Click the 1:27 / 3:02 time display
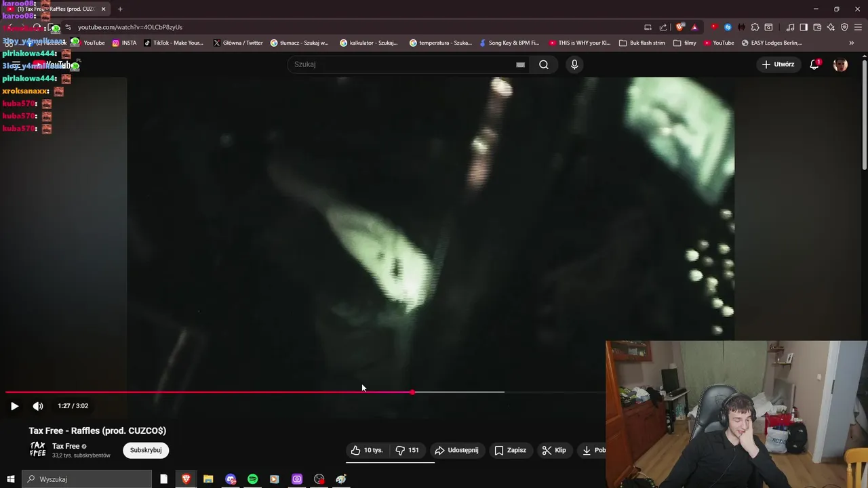868x488 pixels. 73,406
